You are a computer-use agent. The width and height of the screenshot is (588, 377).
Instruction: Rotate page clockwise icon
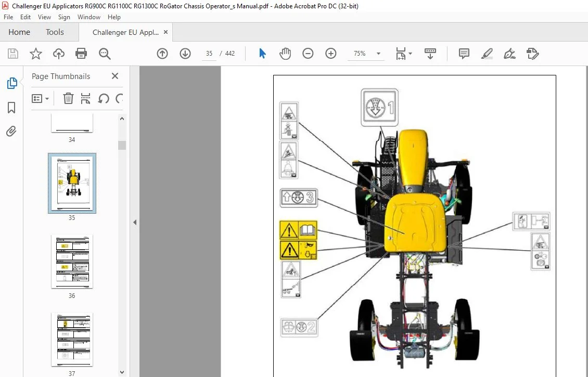point(120,99)
